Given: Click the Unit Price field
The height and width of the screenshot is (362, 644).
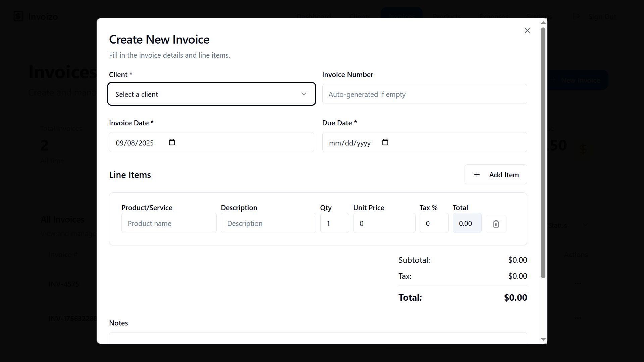Looking at the screenshot, I should click(x=384, y=223).
